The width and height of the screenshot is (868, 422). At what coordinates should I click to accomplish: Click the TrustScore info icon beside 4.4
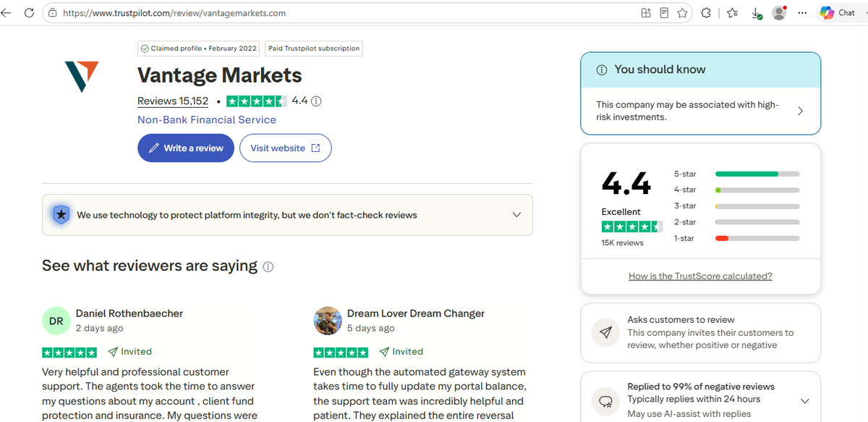pyautogui.click(x=316, y=101)
